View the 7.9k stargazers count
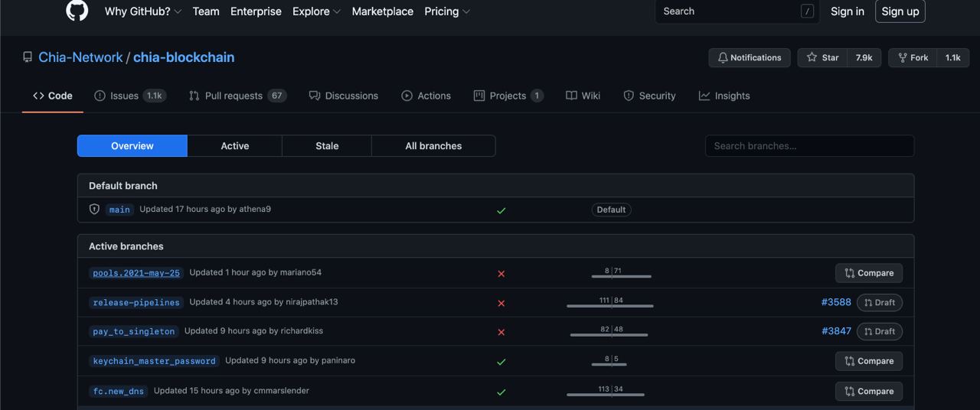 [x=864, y=57]
